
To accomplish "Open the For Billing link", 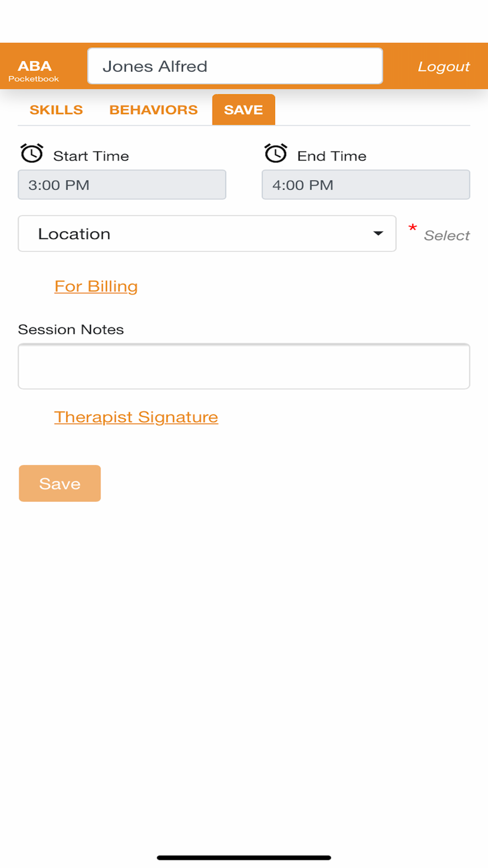I will pyautogui.click(x=96, y=287).
